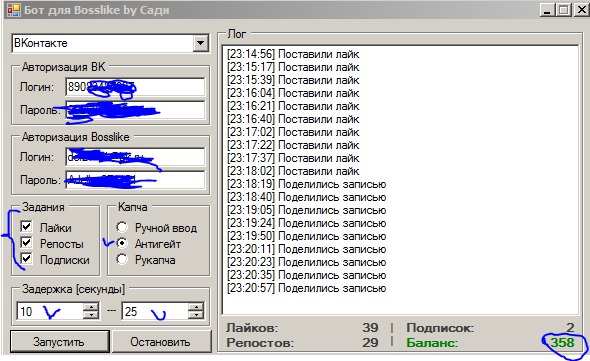This screenshot has height=361, width=590.
Task: Select log entry at 23:19:50
Action: point(307,236)
